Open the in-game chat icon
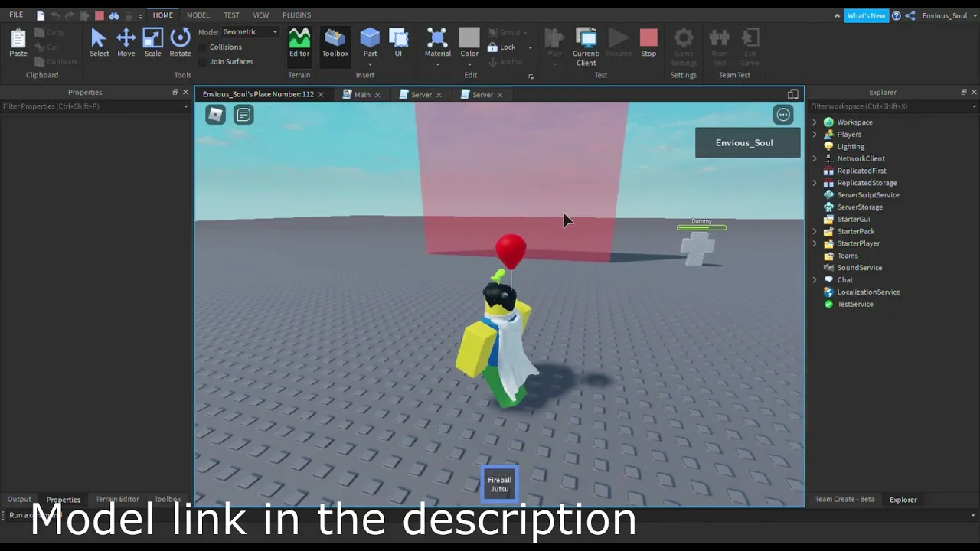 pyautogui.click(x=243, y=115)
